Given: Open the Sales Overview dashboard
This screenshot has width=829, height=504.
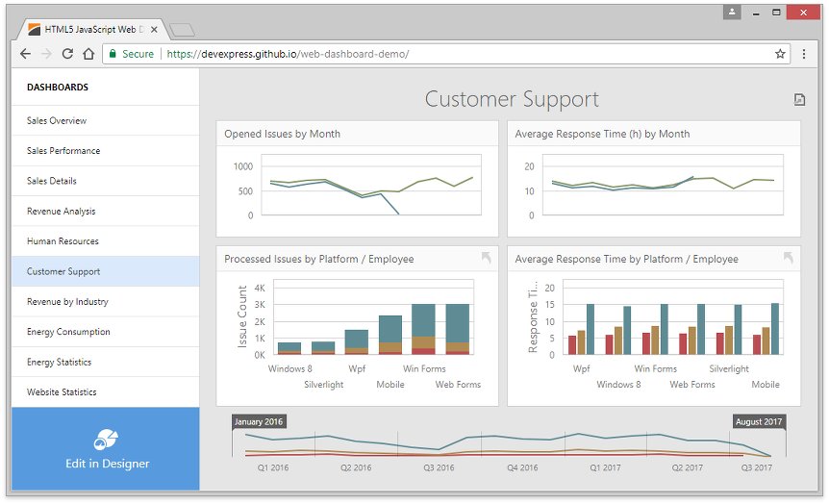Looking at the screenshot, I should point(106,120).
